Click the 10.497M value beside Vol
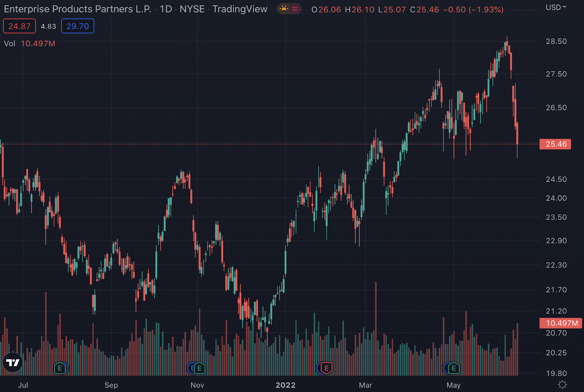Viewport: 584px width, 392px height. click(38, 43)
